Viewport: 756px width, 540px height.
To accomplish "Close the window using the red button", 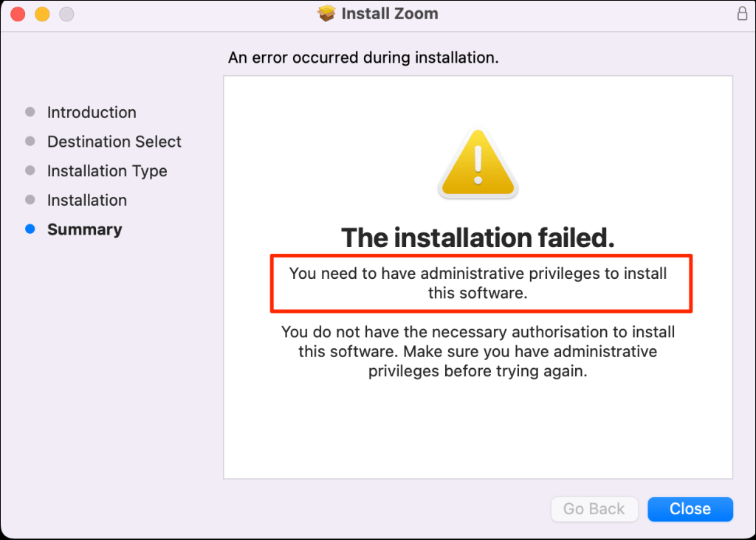I will [x=18, y=14].
